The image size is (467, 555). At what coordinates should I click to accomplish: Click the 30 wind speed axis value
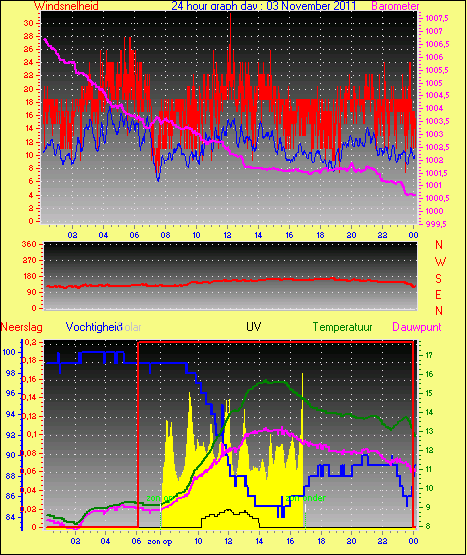[x=28, y=23]
